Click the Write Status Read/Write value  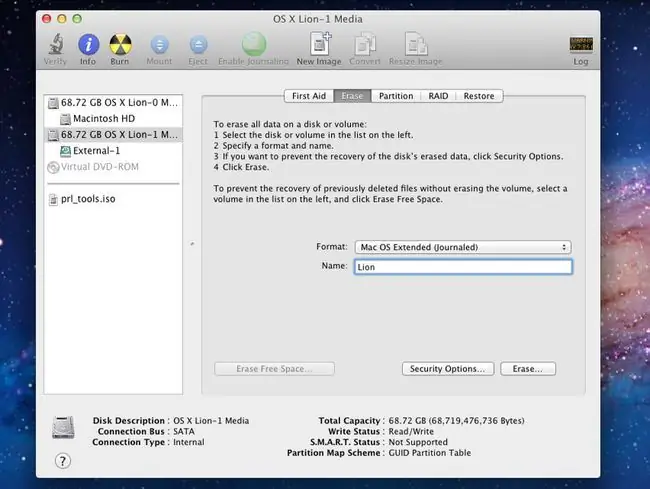pyautogui.click(x=411, y=431)
